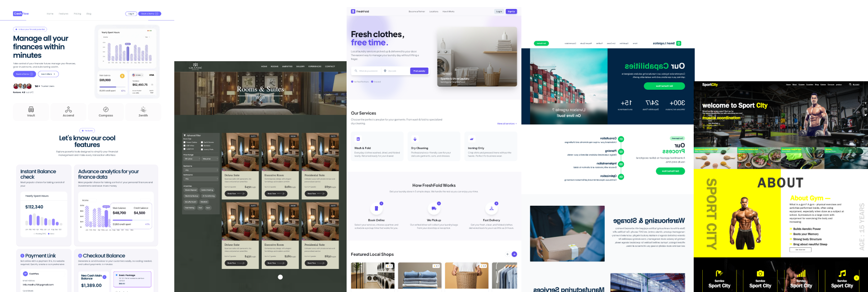Click the Book Online step icon
The width and height of the screenshot is (868, 292).
point(376,209)
